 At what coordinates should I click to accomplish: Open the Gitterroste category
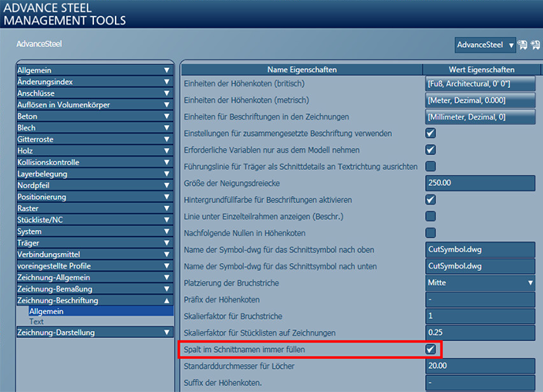coord(95,140)
